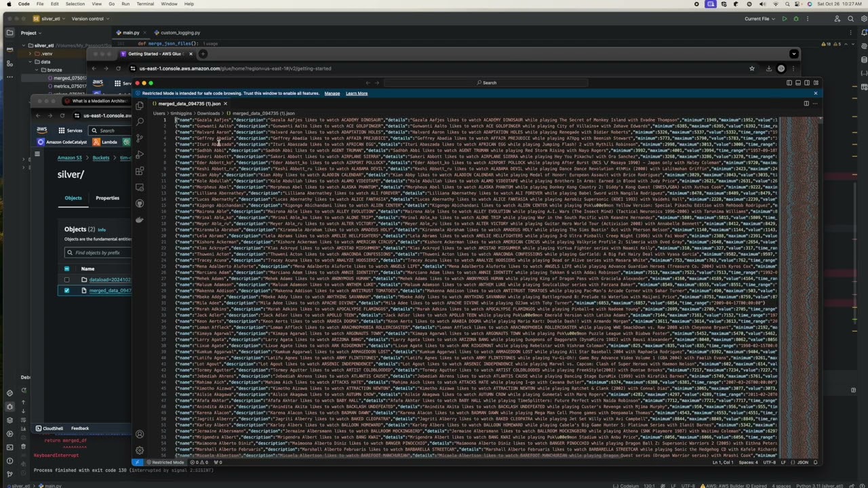
Task: Click the Manage link in Restricted Mode banner
Action: [x=332, y=93]
